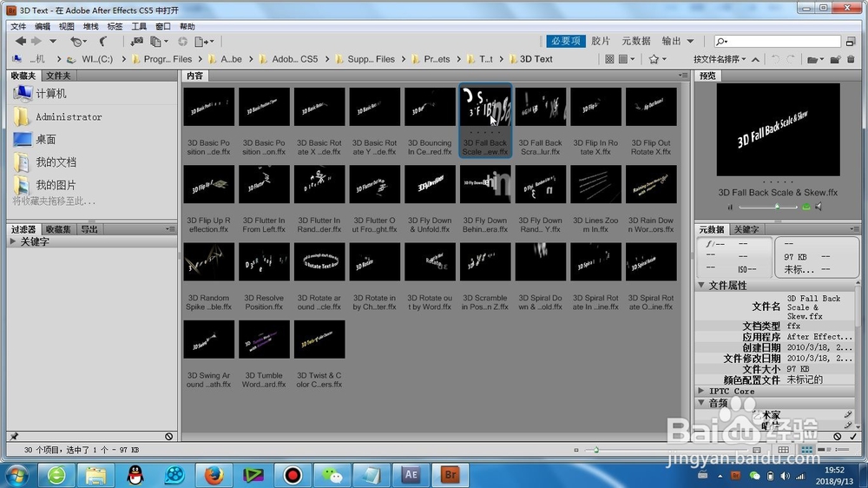Open the 编辑 menu
The height and width of the screenshot is (488, 868).
43,26
